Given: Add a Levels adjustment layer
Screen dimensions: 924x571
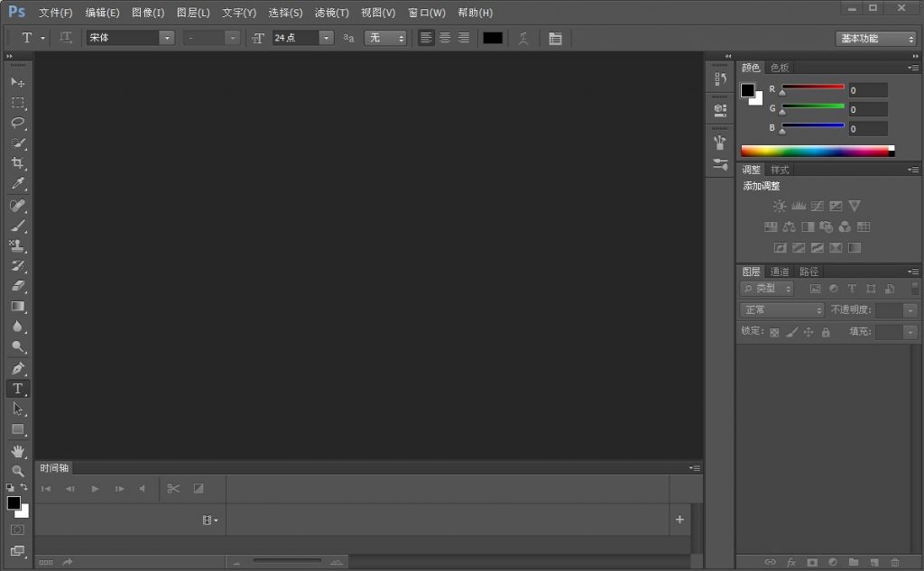Looking at the screenshot, I should [x=799, y=206].
